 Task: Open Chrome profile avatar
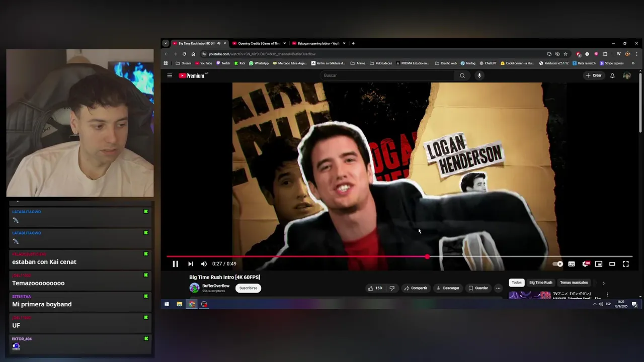pos(627,54)
